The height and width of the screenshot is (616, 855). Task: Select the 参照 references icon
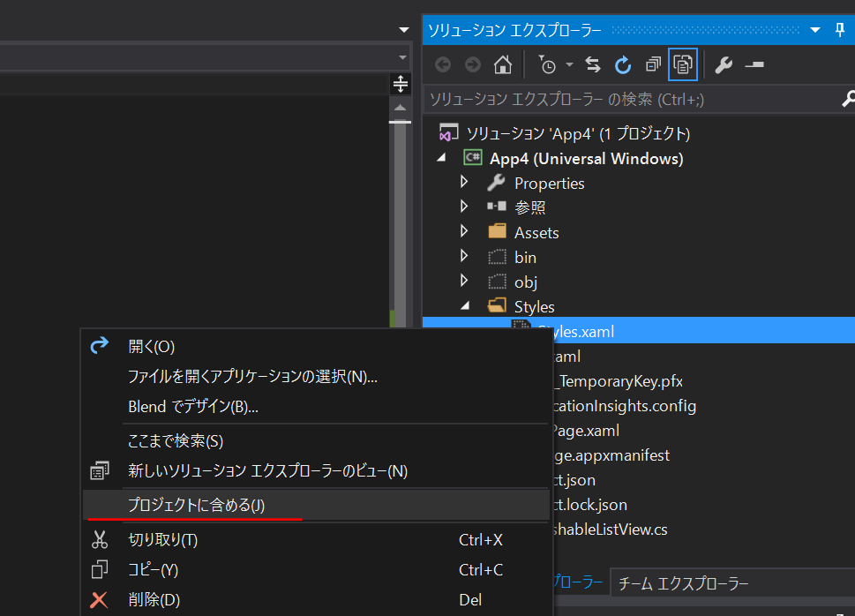tap(496, 207)
